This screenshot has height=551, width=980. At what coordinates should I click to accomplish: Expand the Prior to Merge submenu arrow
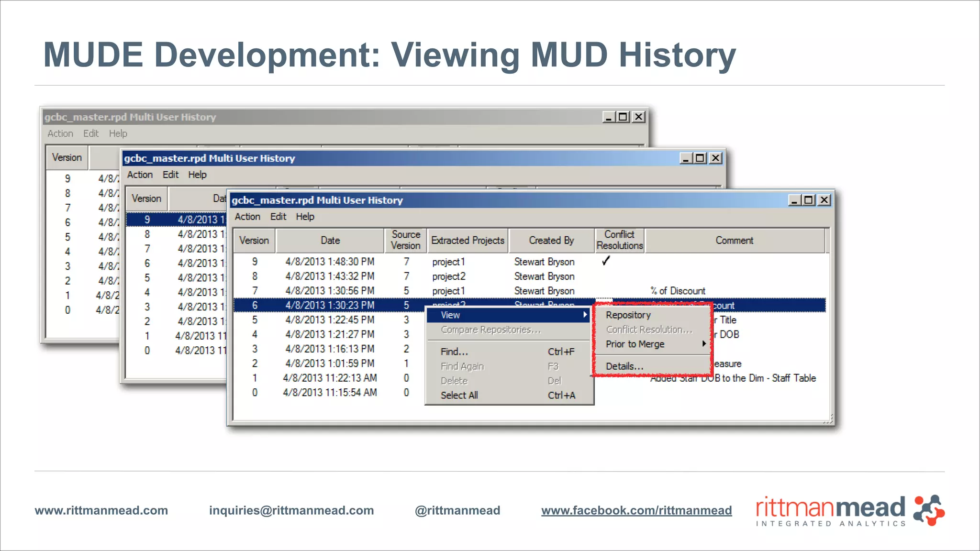tap(704, 344)
